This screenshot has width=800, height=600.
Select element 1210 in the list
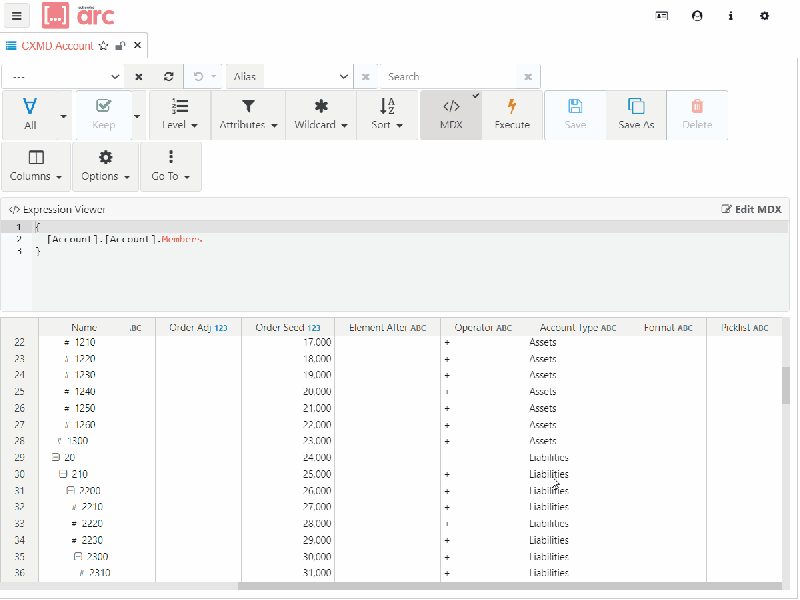(x=85, y=342)
